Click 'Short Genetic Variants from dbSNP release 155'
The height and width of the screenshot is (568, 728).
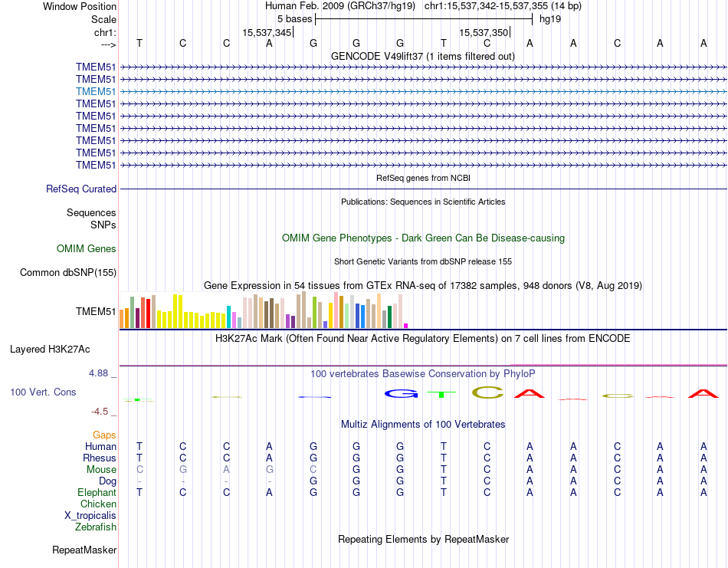point(423,261)
